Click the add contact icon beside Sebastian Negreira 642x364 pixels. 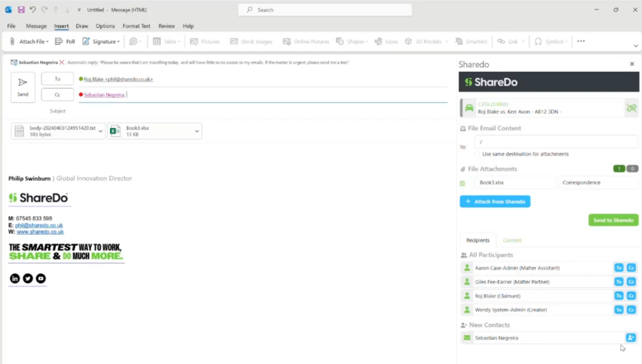[x=631, y=337]
